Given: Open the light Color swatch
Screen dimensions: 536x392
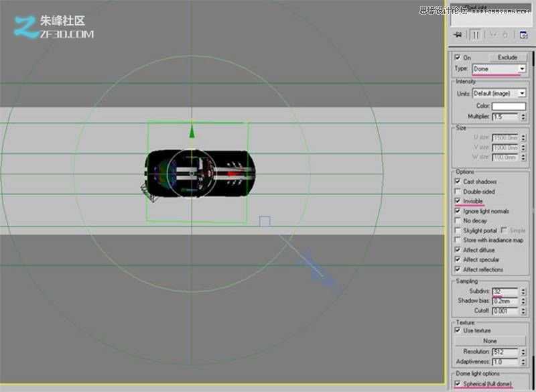Looking at the screenshot, I should pyautogui.click(x=509, y=106).
